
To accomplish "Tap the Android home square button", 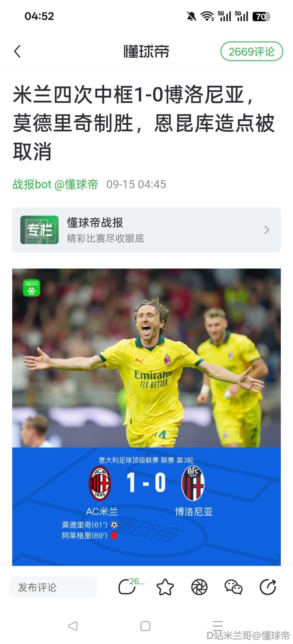I will click(145, 626).
